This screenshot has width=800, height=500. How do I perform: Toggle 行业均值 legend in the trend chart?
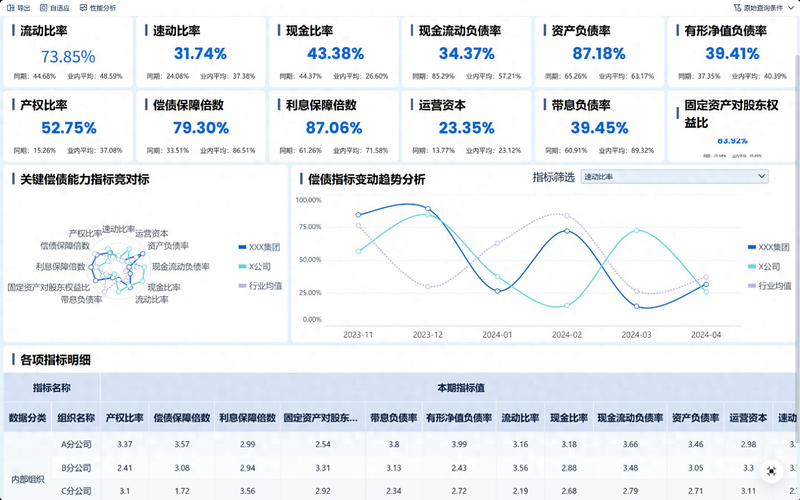tap(766, 286)
